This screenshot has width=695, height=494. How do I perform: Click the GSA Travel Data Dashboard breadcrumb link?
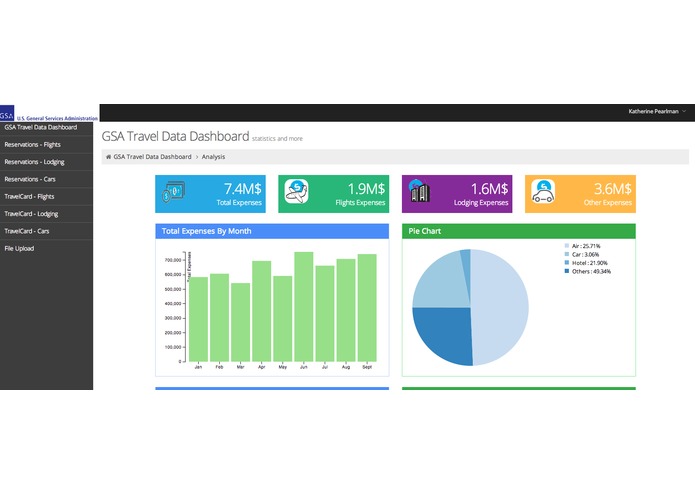pos(152,157)
